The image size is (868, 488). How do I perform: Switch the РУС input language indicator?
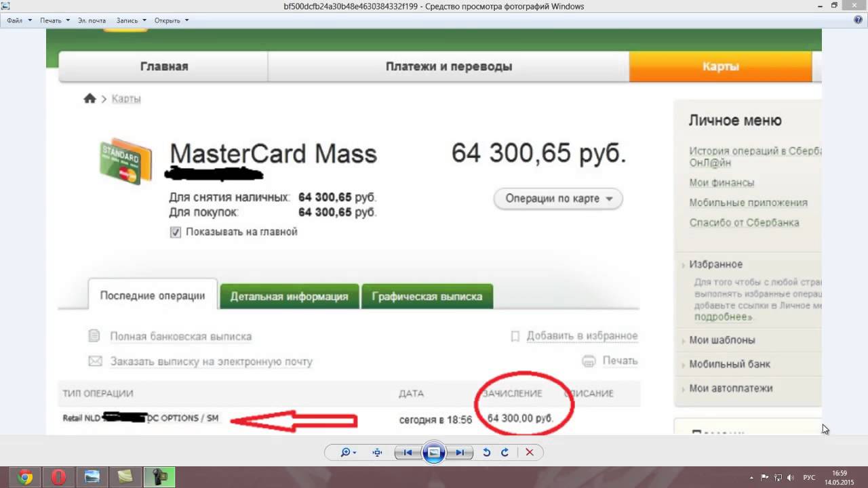[809, 477]
